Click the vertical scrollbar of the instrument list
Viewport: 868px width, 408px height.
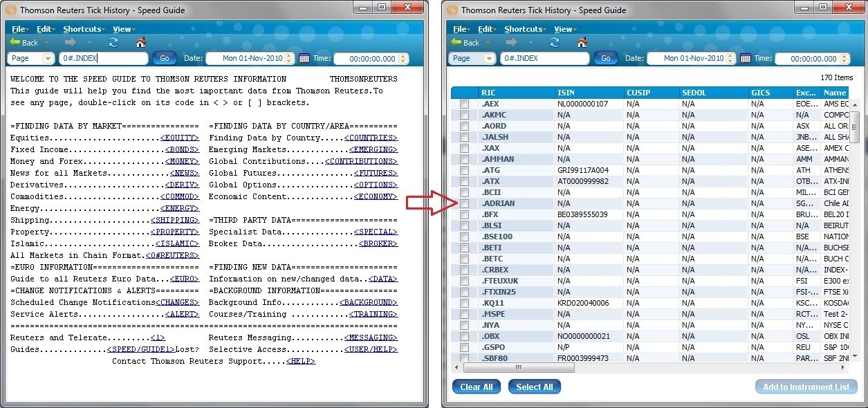855,231
